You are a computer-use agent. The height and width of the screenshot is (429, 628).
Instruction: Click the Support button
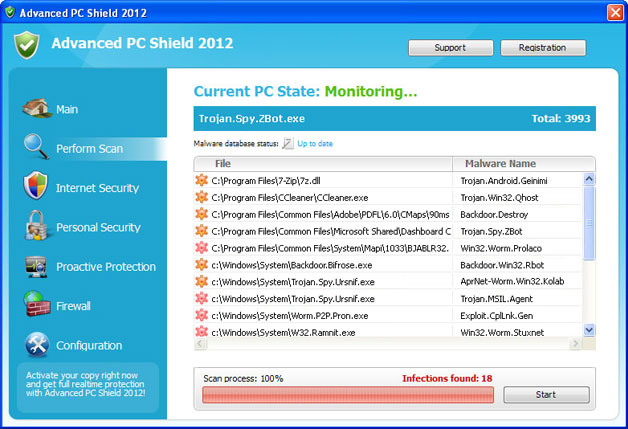tap(451, 48)
